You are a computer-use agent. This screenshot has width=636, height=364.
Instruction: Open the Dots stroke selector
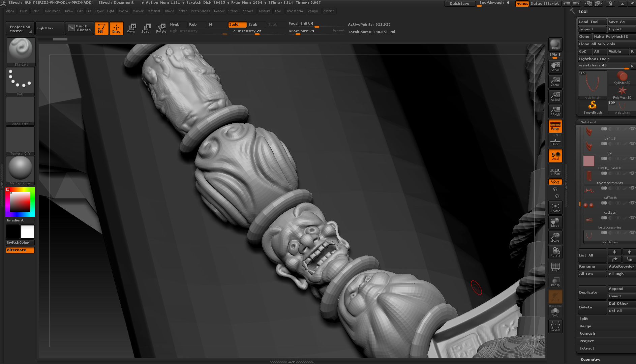20,82
